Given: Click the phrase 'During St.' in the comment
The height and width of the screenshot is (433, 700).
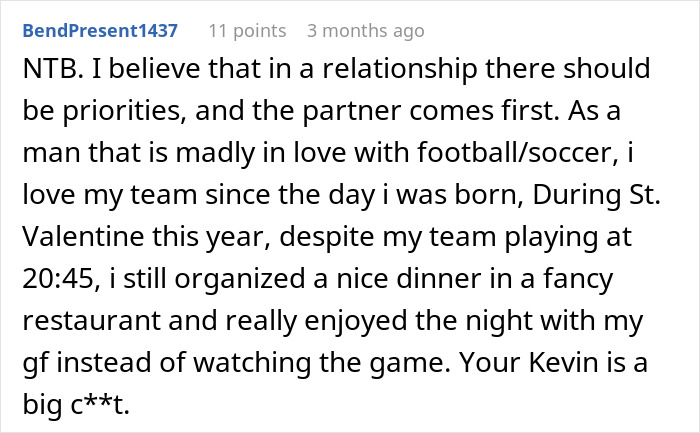Looking at the screenshot, I should (x=597, y=196).
